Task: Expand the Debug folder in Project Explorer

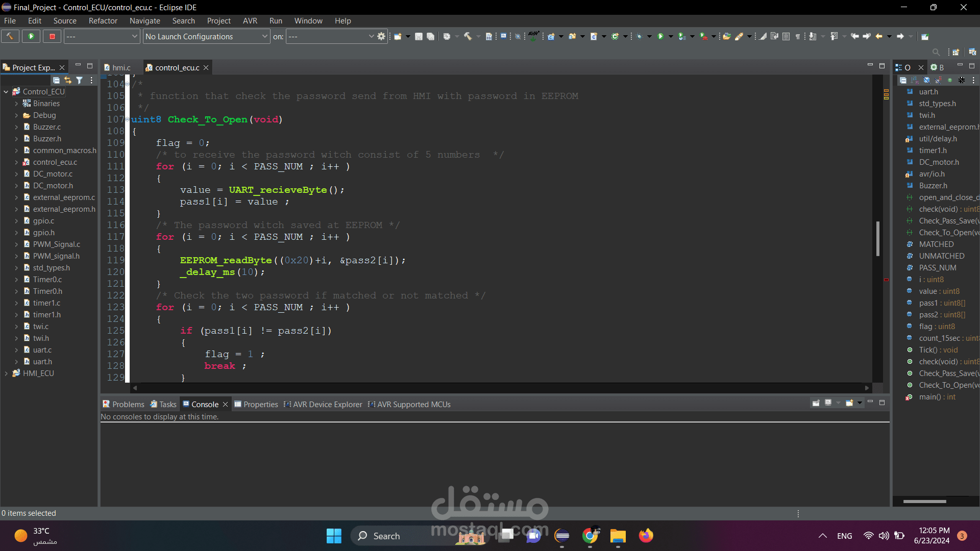Action: point(16,115)
